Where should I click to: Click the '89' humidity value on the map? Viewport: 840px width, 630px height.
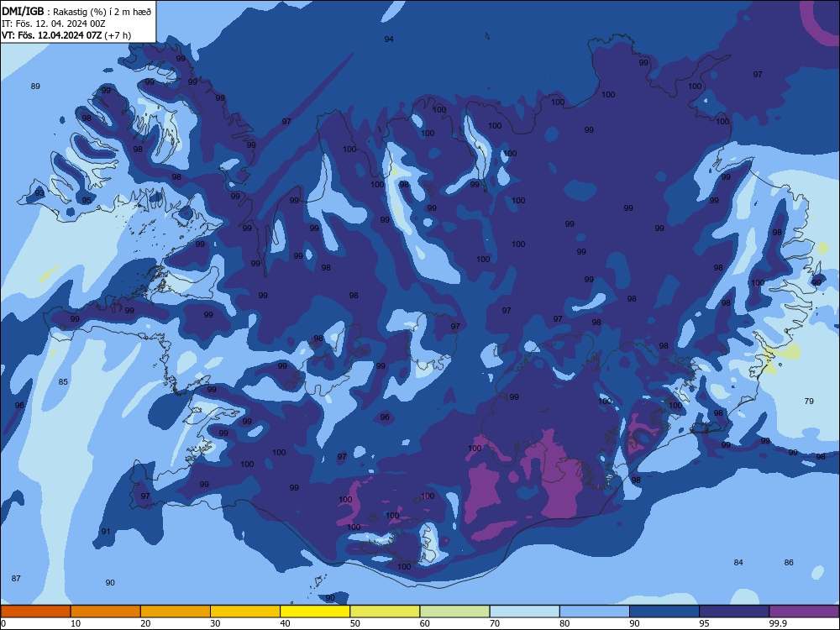tap(35, 87)
